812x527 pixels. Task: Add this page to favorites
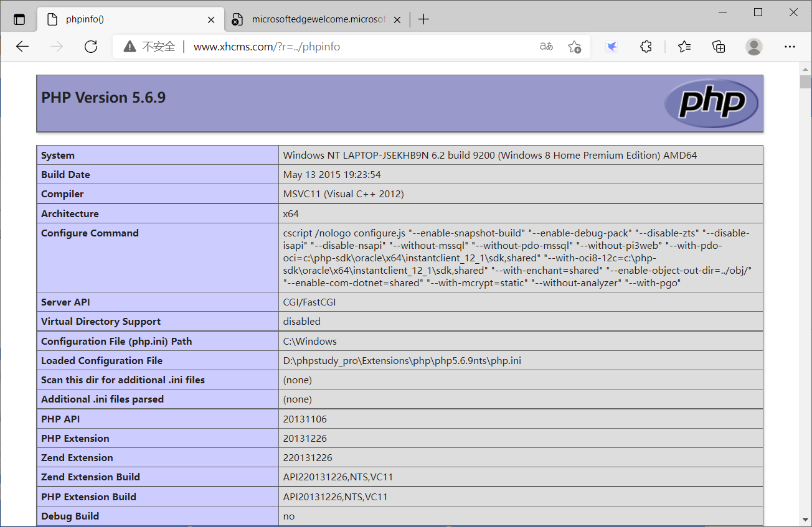click(574, 47)
